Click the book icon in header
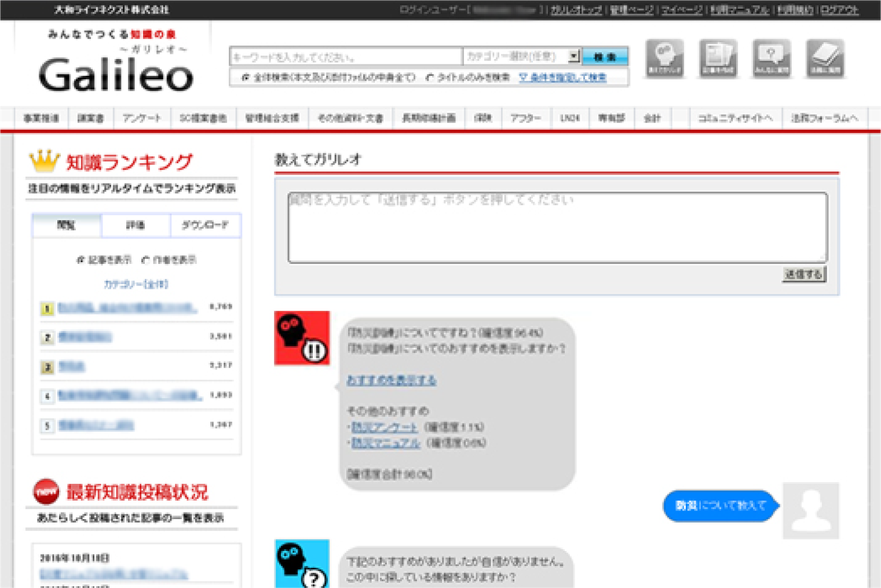This screenshot has height=588, width=881. pos(825,58)
